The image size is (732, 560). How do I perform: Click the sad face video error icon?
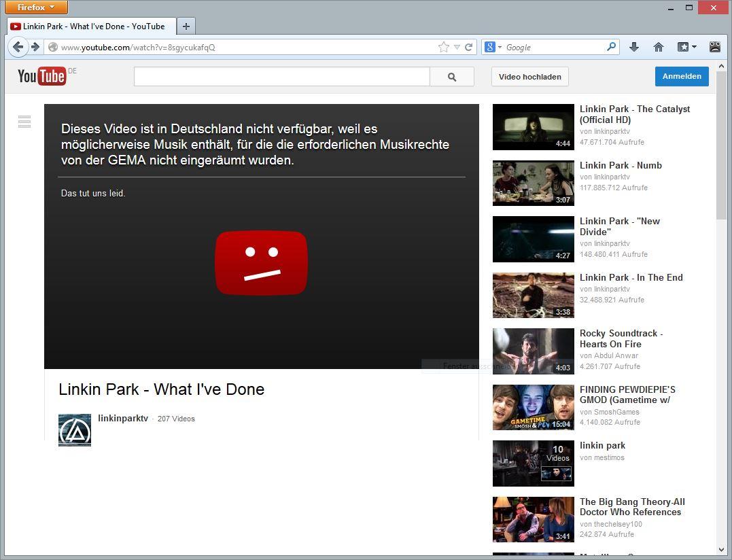click(x=262, y=263)
